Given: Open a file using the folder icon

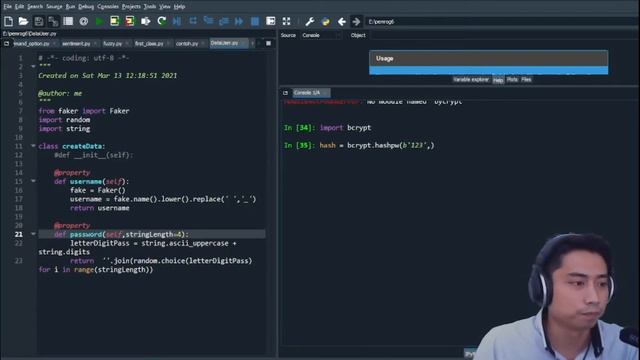Looking at the screenshot, I should pos(23,21).
